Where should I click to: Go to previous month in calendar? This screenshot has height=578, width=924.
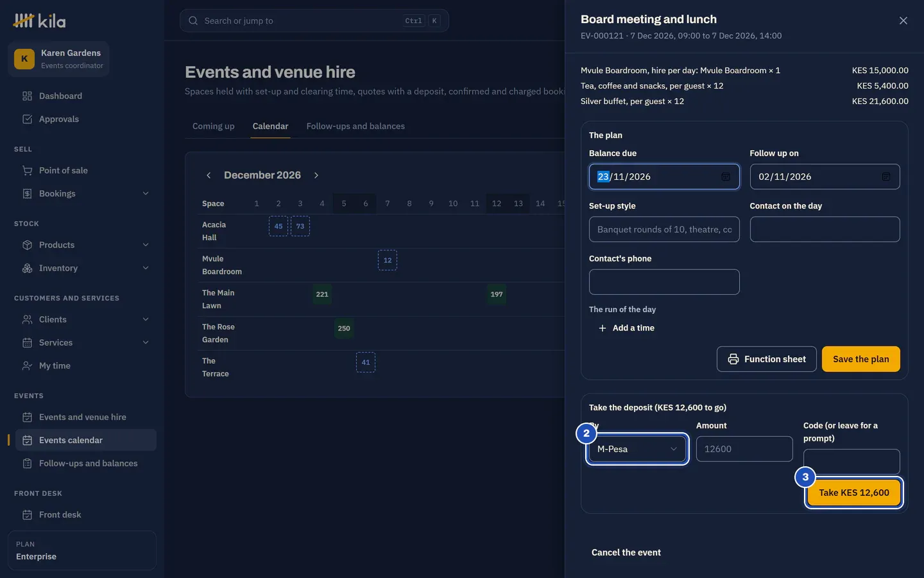click(209, 175)
